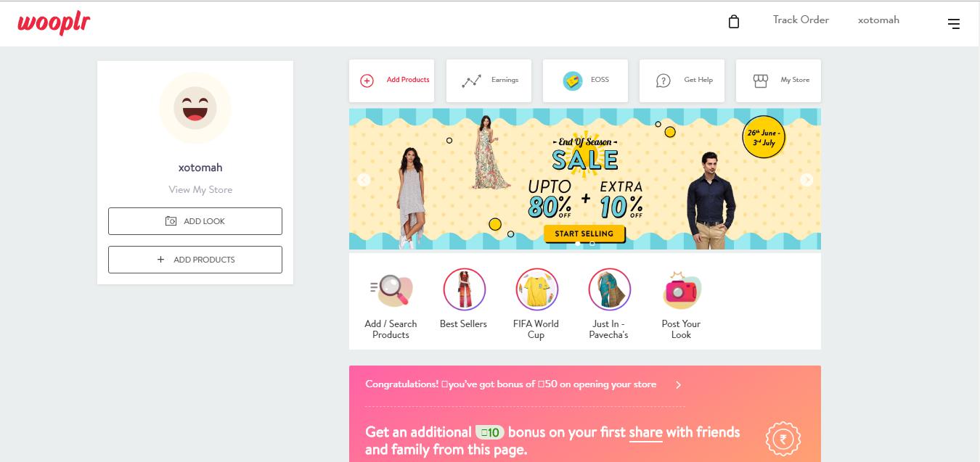This screenshot has width=980, height=462.
Task: Select the second carousel dot indicator
Action: [592, 244]
